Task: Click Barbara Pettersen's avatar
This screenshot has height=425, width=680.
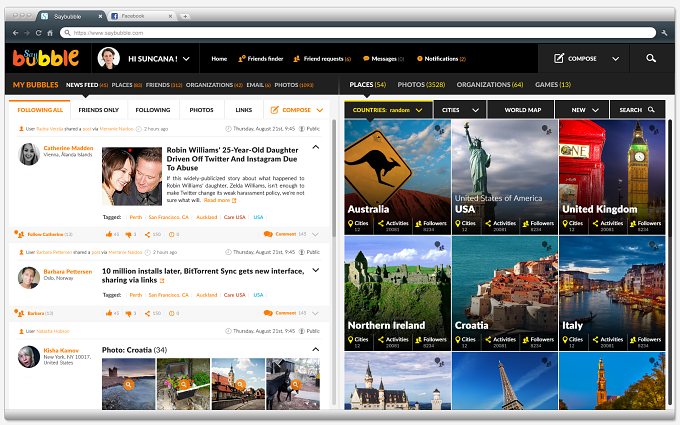Action: (x=29, y=278)
